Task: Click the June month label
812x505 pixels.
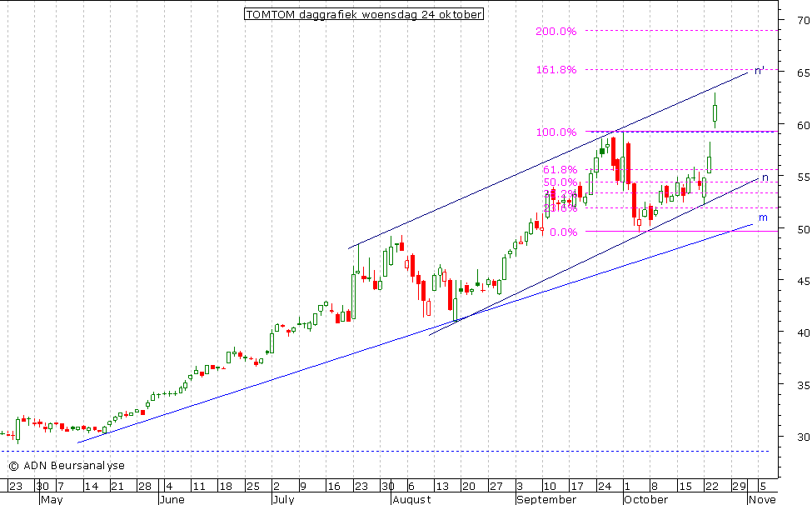Action: (x=172, y=499)
